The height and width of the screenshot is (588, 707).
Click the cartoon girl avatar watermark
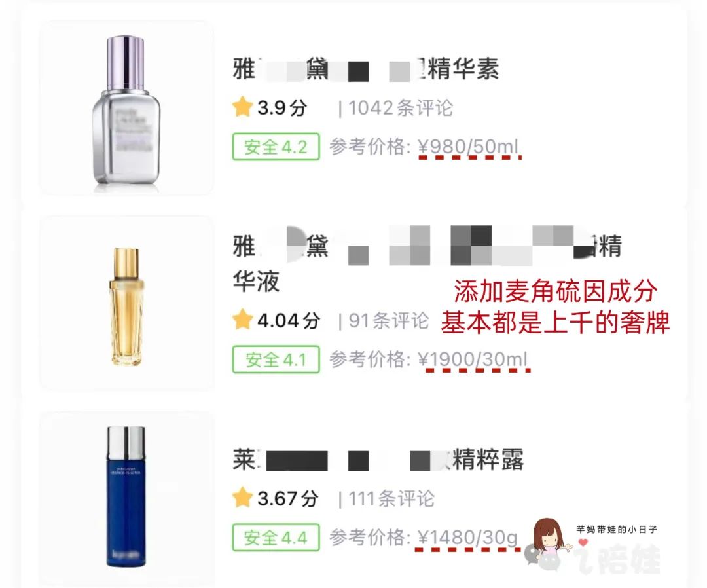click(550, 536)
